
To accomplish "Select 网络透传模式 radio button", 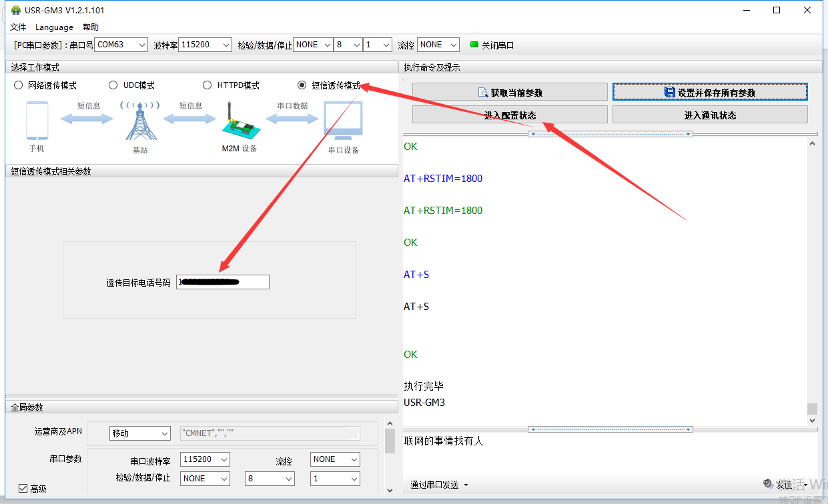I will [19, 85].
